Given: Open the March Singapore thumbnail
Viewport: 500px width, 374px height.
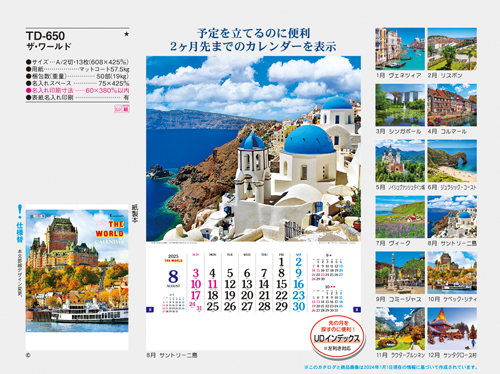Looking at the screenshot, I should pyautogui.click(x=400, y=105).
